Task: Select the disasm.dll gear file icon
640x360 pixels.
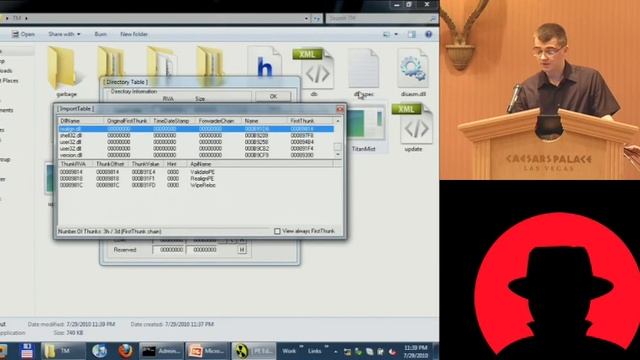Action: point(413,68)
